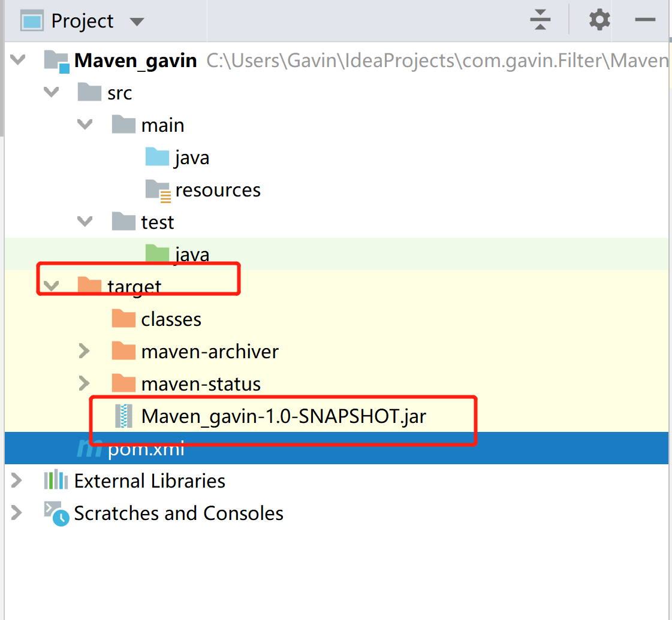Collapse the src folder chevron
672x620 pixels.
coord(52,92)
